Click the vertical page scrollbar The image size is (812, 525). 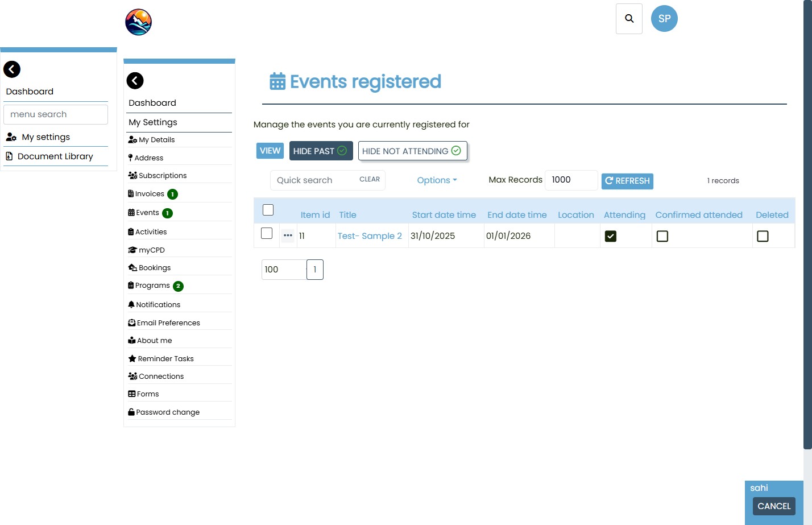(x=807, y=228)
